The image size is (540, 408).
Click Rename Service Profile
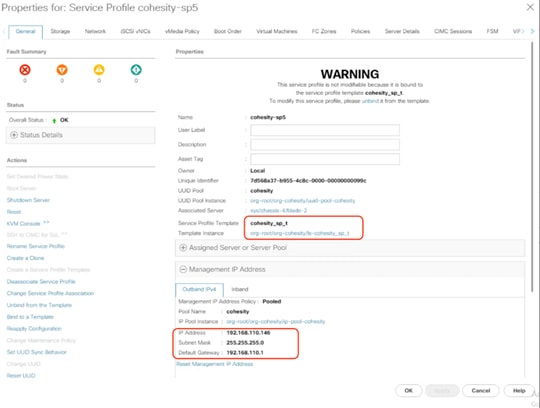point(36,246)
